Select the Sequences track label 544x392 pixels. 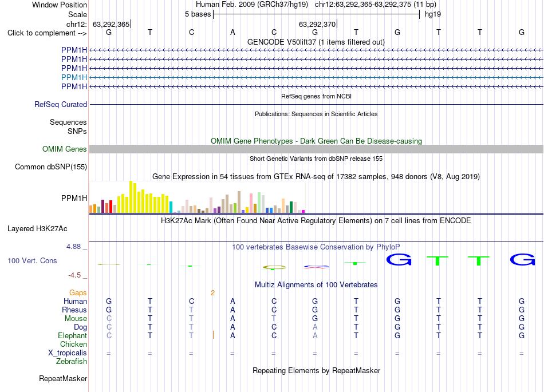pyautogui.click(x=68, y=122)
